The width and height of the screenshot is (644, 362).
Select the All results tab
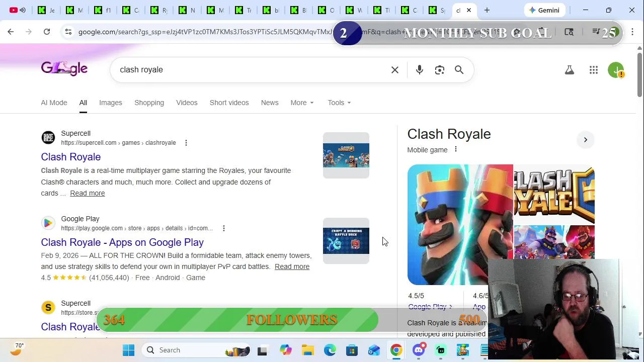[x=83, y=103]
